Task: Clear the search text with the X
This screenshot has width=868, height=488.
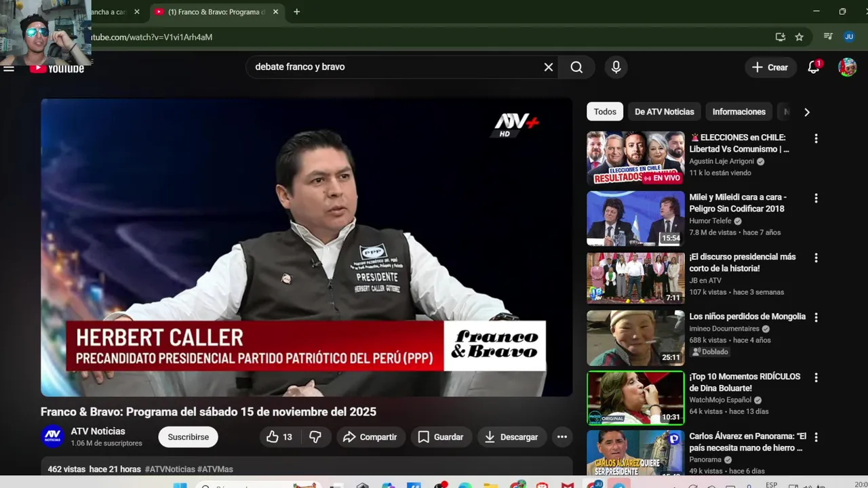Action: 548,67
